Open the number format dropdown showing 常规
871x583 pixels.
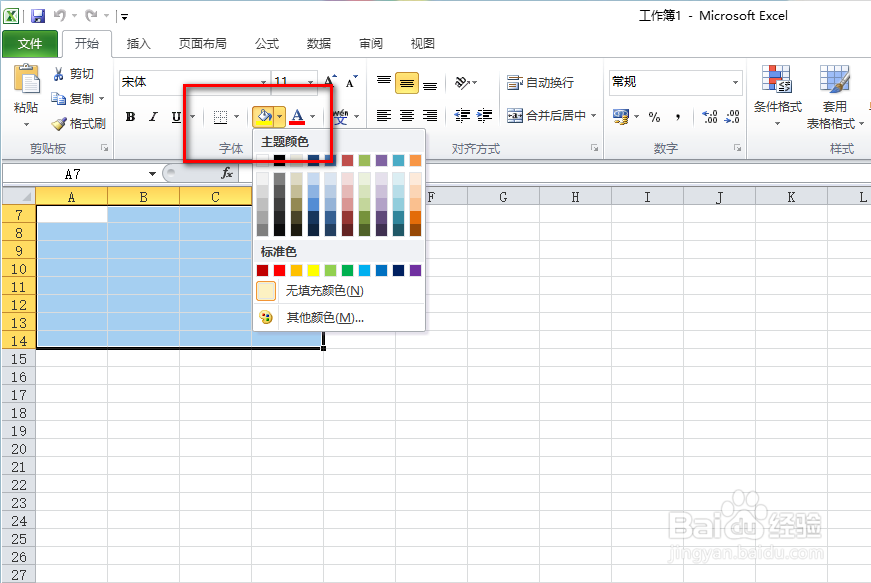[733, 81]
